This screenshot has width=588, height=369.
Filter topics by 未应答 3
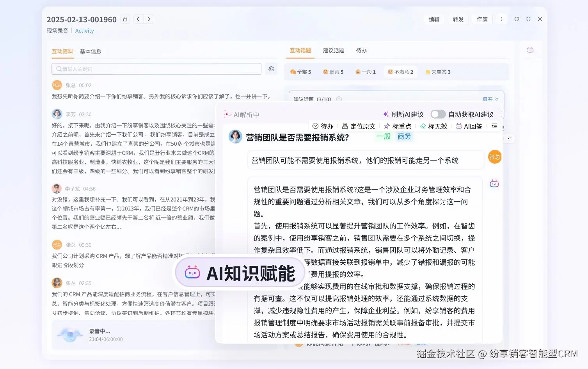tap(438, 72)
